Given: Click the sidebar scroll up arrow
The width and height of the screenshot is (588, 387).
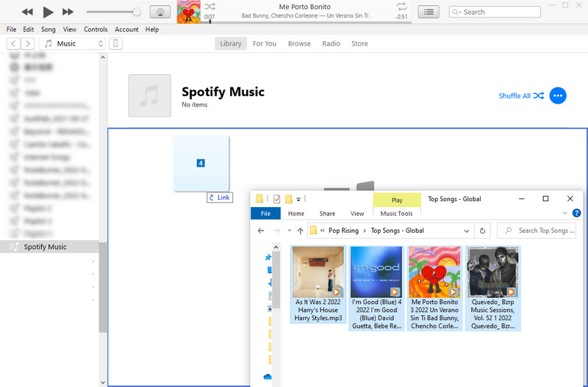Looking at the screenshot, I should (103, 57).
